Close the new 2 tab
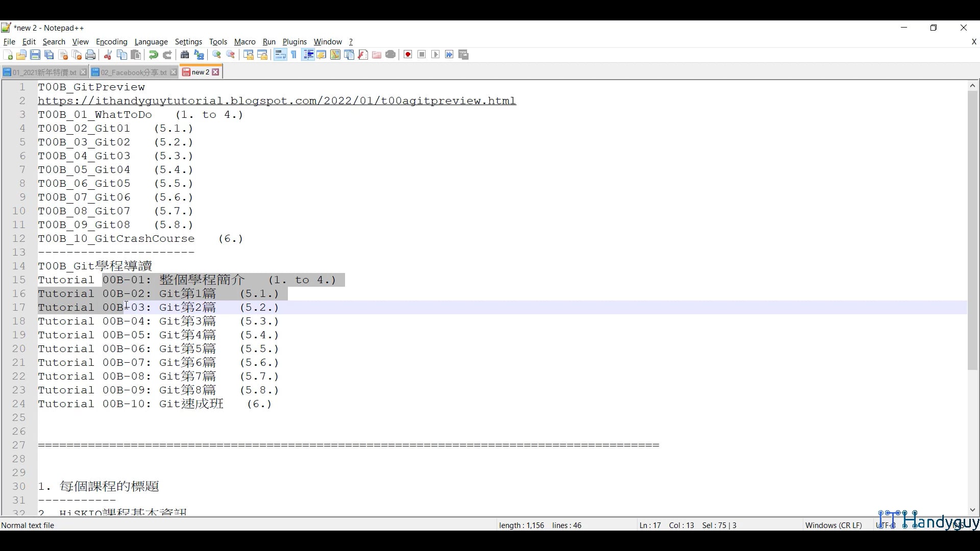980x551 pixels. pos(216,72)
